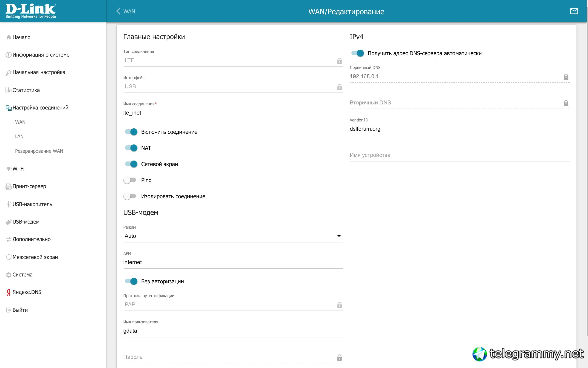This screenshot has width=588, height=368.
Task: Select WAN submenu under Настройка соединений
Action: (20, 122)
